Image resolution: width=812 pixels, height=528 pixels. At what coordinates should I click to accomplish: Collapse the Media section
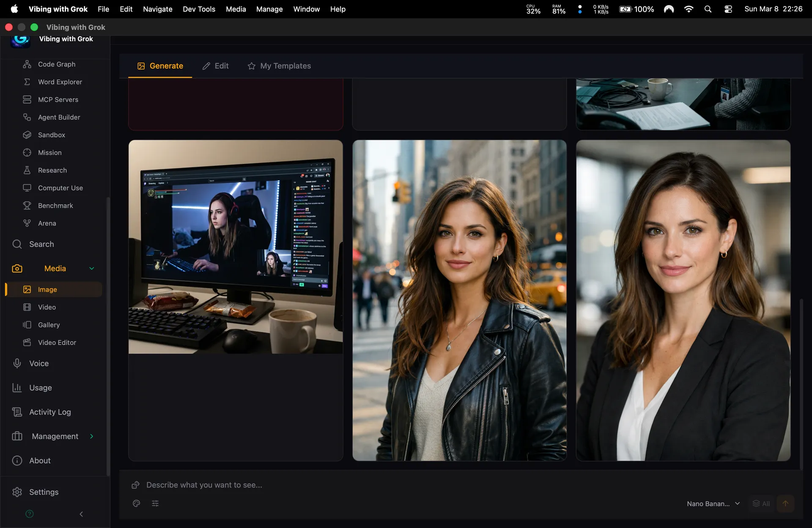click(91, 268)
